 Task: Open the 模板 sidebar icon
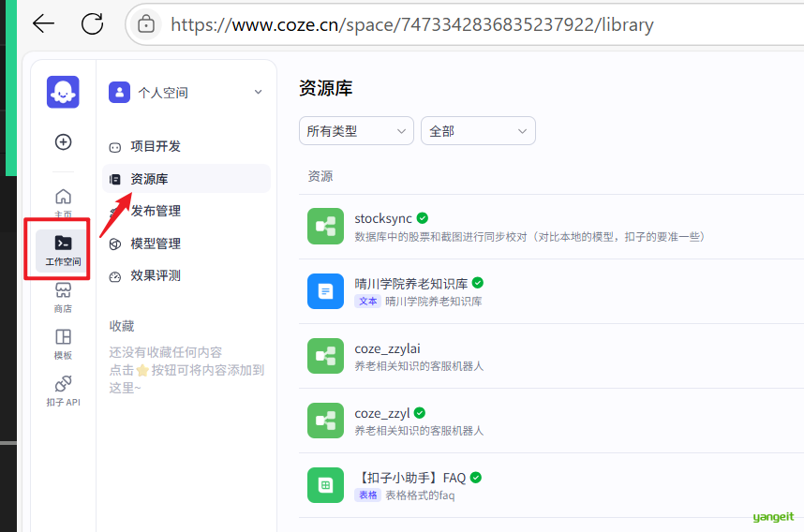coord(63,345)
